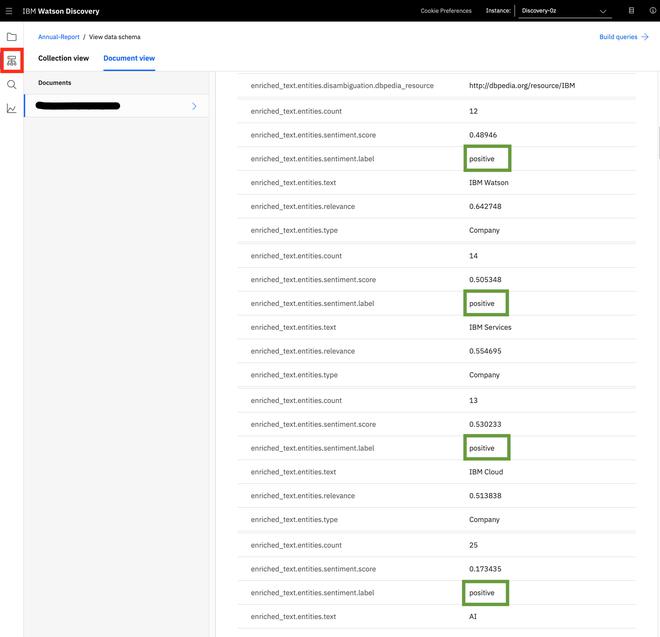Select the sentiment score 0.173435

(485, 569)
